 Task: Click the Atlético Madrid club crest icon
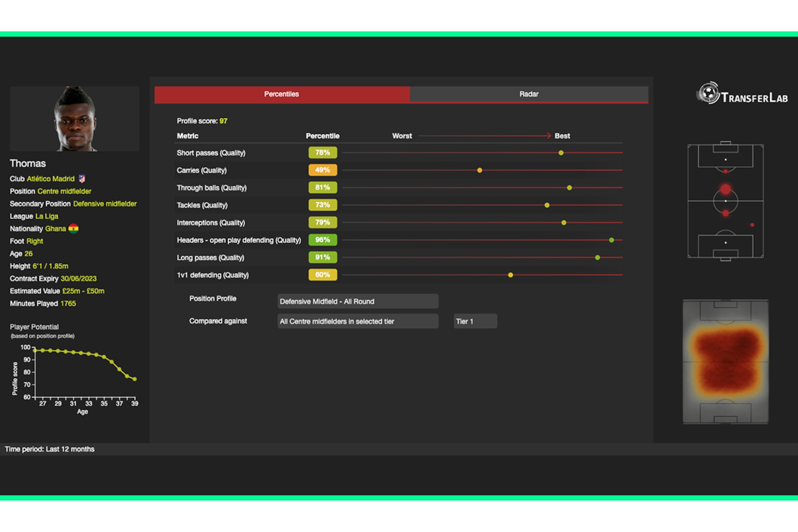click(x=82, y=179)
